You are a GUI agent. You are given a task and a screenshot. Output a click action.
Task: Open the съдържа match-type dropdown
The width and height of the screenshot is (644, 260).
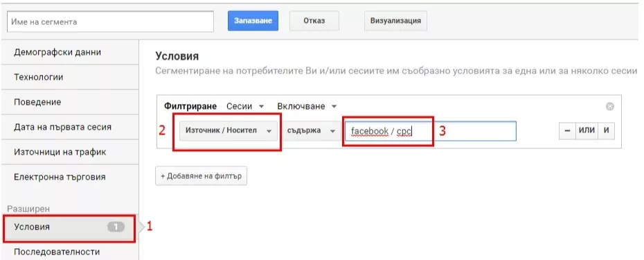tap(312, 131)
